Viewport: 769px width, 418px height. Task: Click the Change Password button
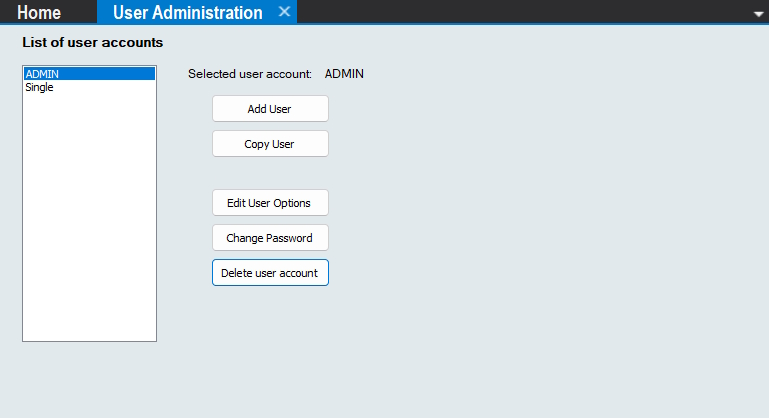click(270, 238)
